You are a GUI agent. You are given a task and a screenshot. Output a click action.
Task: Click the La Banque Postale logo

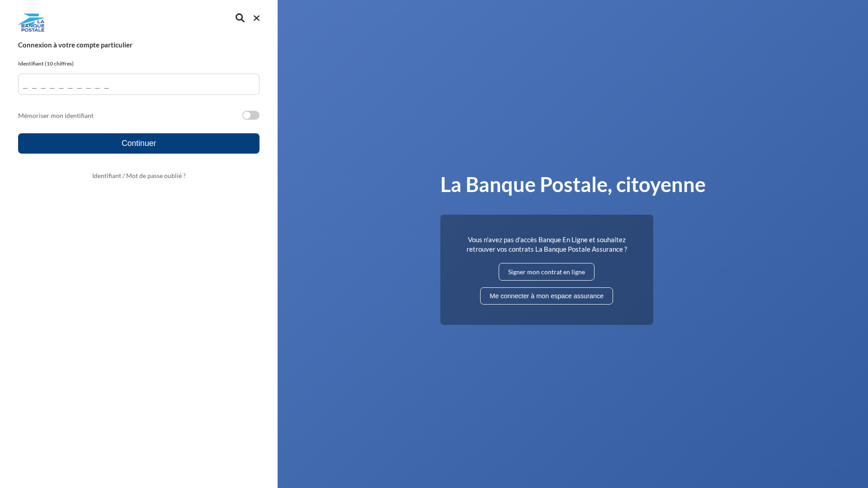(x=31, y=23)
